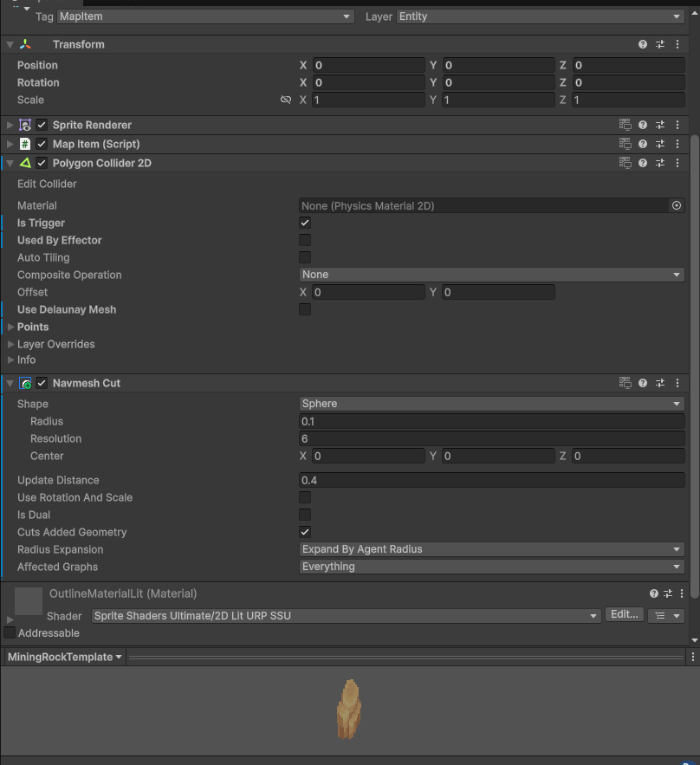Open Transform component help reference icon
The height and width of the screenshot is (765, 700).
tap(643, 44)
